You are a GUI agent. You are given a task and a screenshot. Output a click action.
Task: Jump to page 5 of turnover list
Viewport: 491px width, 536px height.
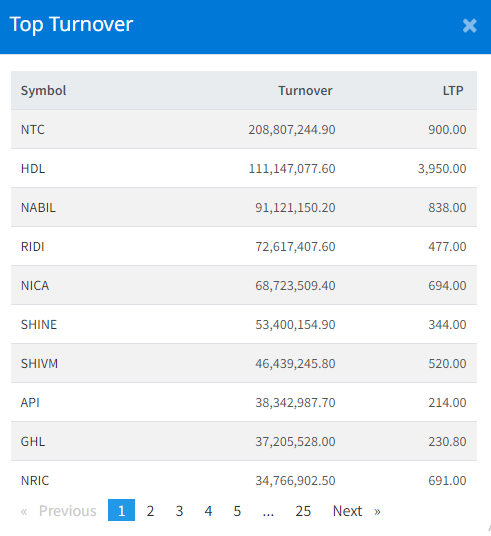237,511
